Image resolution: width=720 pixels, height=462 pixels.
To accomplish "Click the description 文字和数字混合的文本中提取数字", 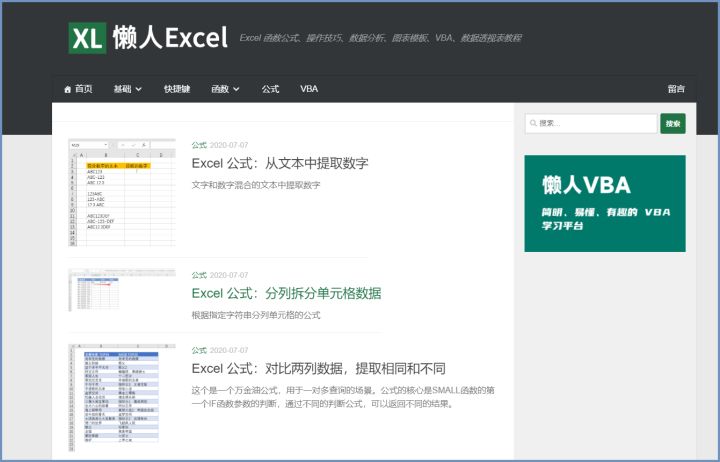I will [256, 185].
